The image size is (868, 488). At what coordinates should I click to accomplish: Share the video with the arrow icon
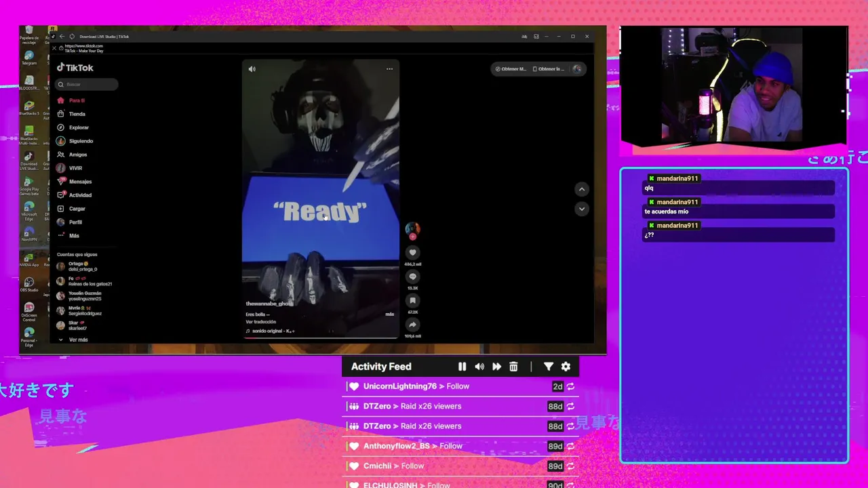coord(412,325)
